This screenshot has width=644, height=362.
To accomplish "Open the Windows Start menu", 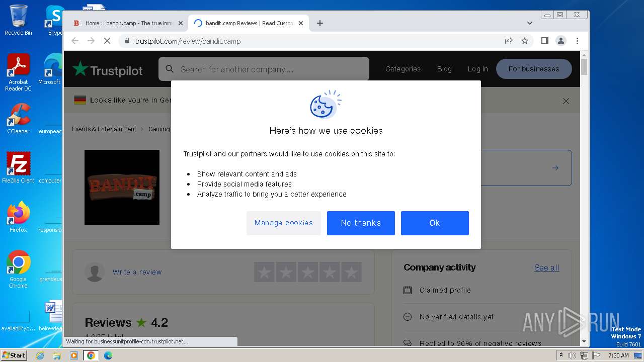I will 14,355.
